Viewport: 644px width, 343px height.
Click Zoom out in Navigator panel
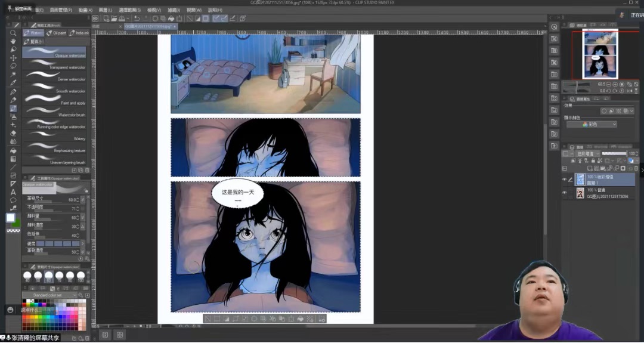pos(608,84)
